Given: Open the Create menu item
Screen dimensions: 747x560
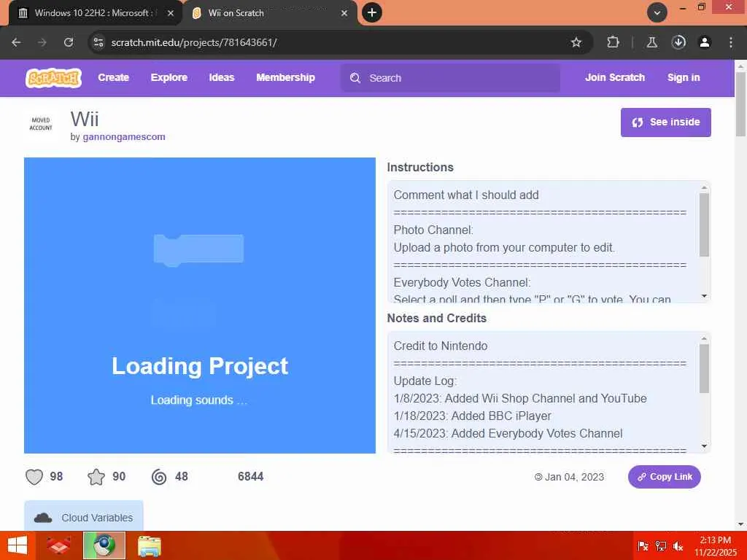Looking at the screenshot, I should (113, 77).
